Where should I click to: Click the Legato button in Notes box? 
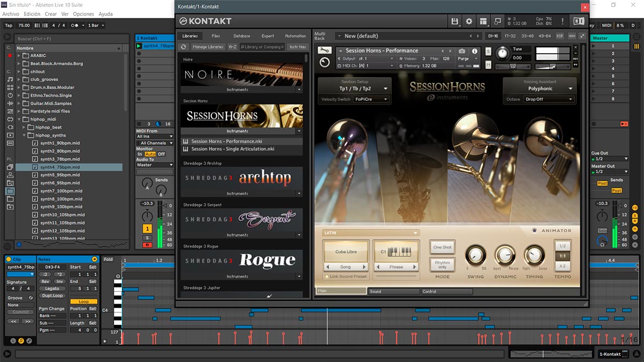click(x=52, y=289)
